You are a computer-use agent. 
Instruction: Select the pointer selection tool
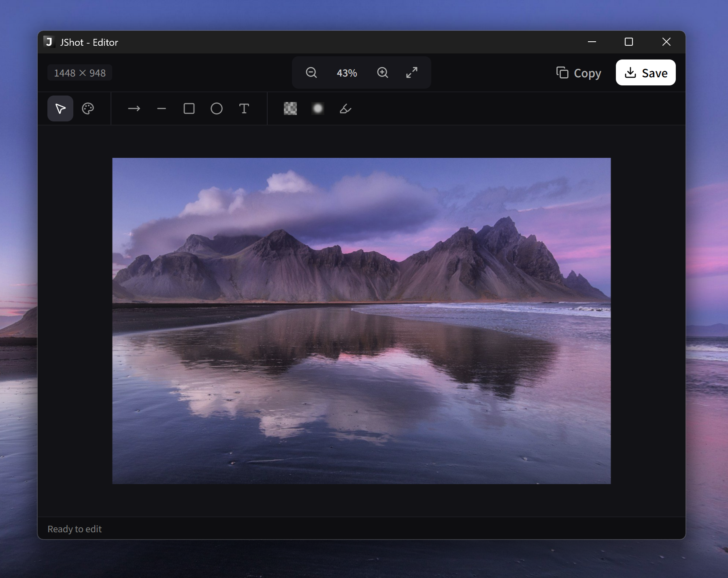tap(60, 108)
